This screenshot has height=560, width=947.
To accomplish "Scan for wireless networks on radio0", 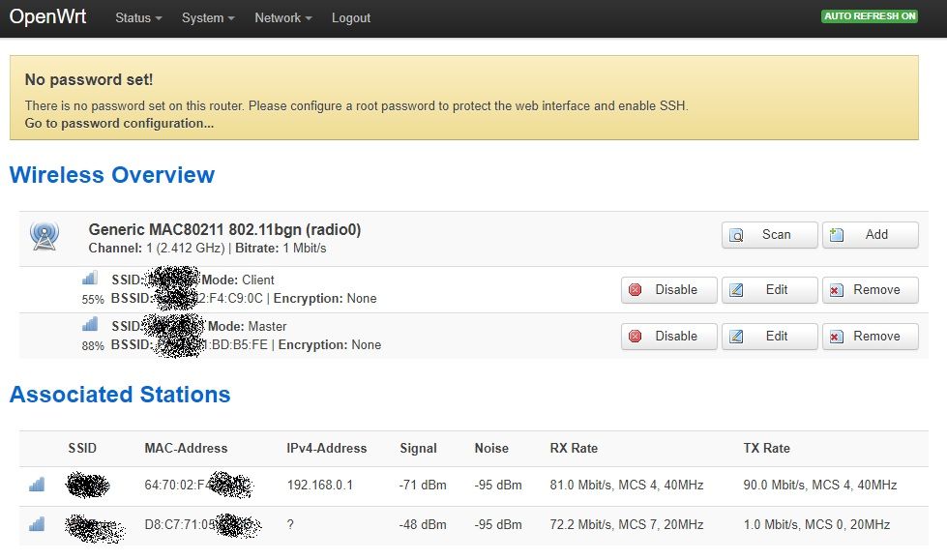I will pos(769,234).
